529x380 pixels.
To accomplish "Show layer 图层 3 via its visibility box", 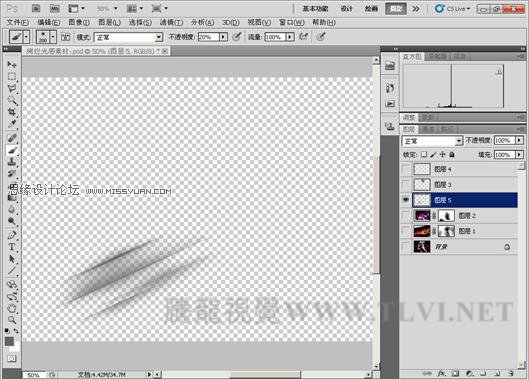I will (406, 184).
